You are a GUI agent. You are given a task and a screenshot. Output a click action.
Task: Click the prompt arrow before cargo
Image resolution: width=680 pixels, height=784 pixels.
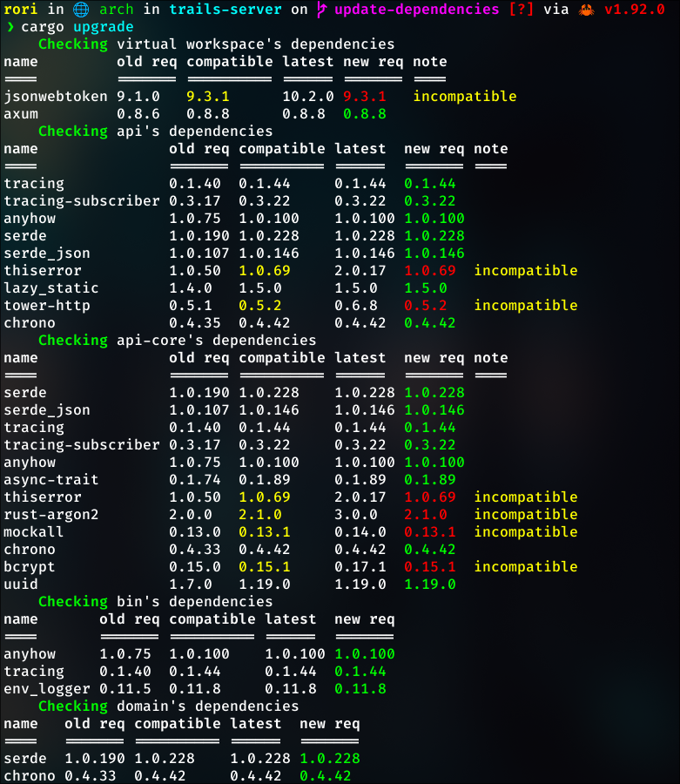(x=9, y=27)
